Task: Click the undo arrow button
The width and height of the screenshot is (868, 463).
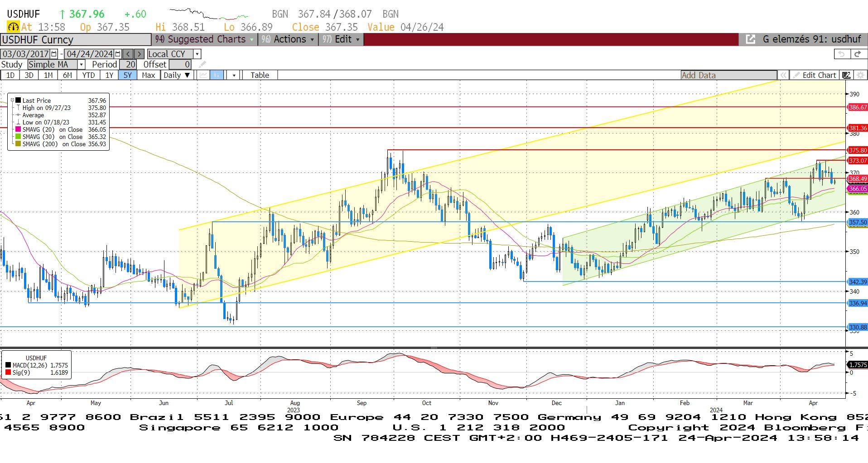Action: 842,54
